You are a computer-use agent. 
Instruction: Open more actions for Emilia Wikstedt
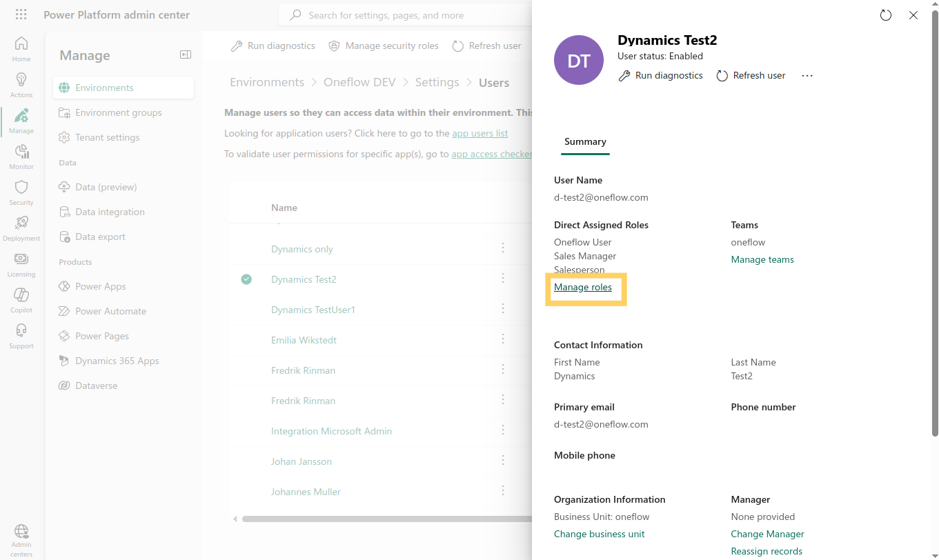(x=503, y=339)
